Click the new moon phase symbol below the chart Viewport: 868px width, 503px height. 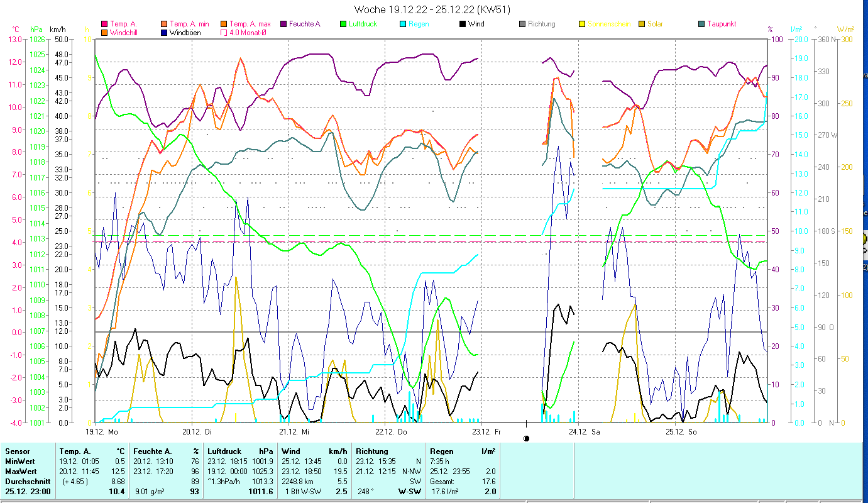tap(526, 438)
